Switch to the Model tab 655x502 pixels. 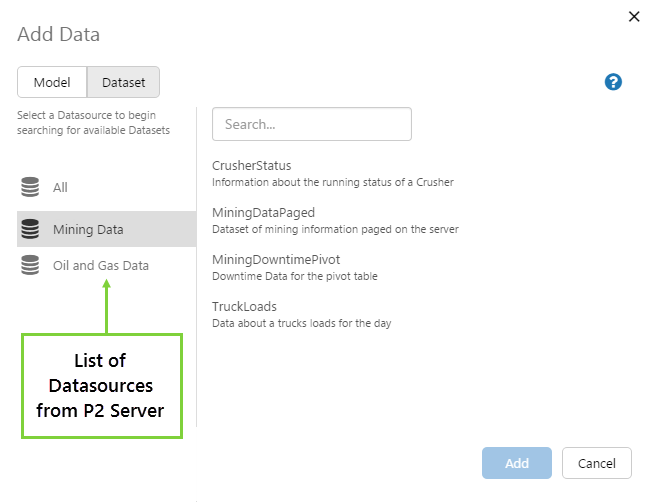click(x=52, y=82)
